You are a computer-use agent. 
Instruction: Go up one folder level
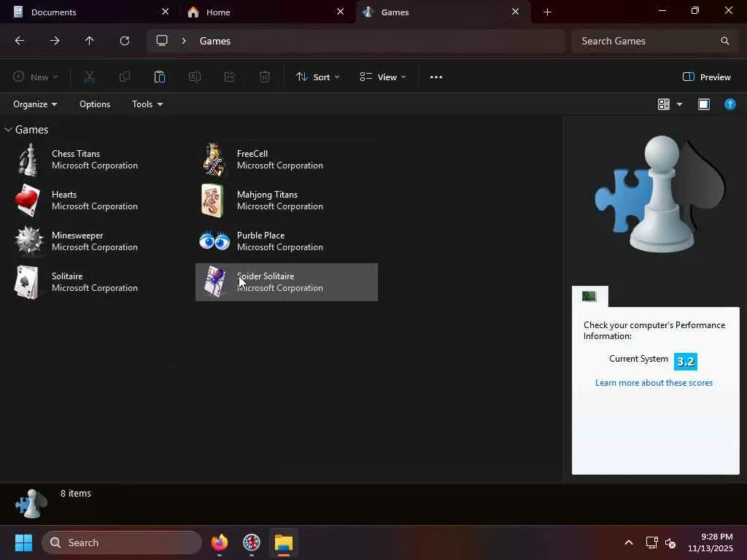89,41
